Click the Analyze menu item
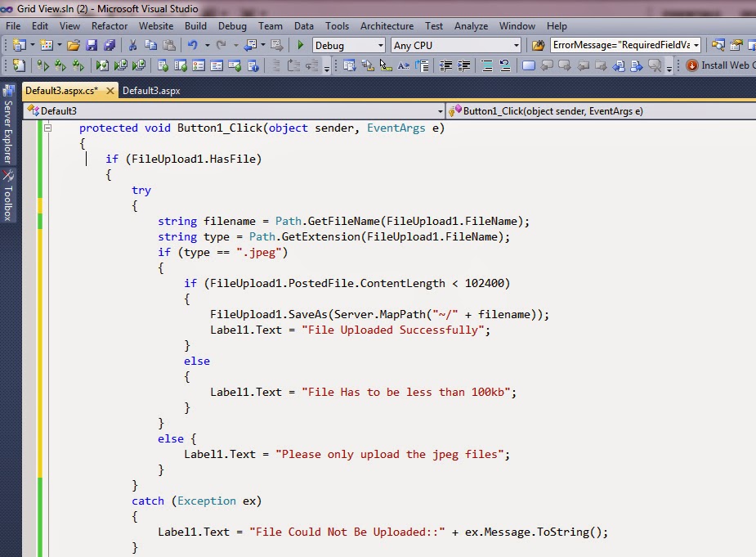 472,26
